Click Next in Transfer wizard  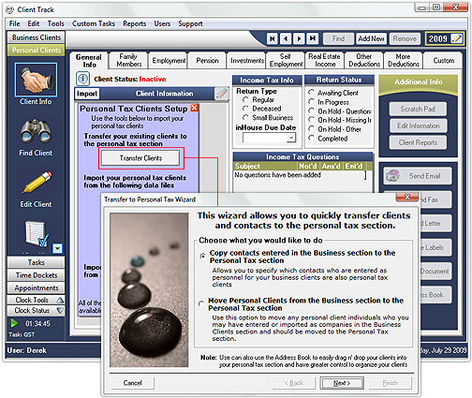click(342, 383)
